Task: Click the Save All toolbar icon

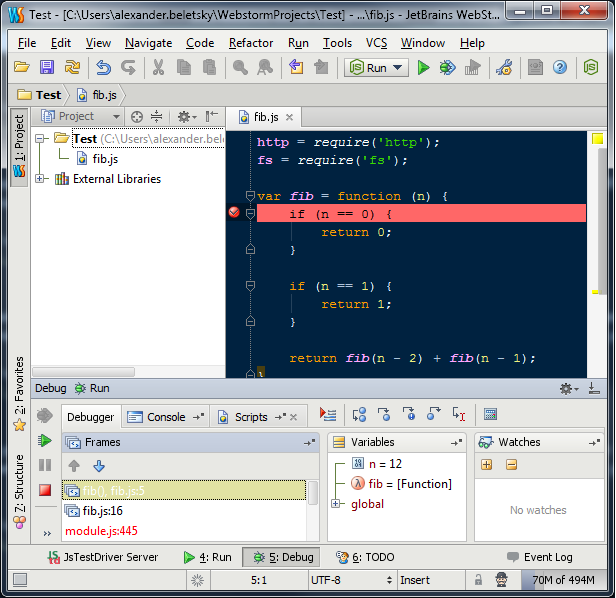Action: [x=46, y=68]
